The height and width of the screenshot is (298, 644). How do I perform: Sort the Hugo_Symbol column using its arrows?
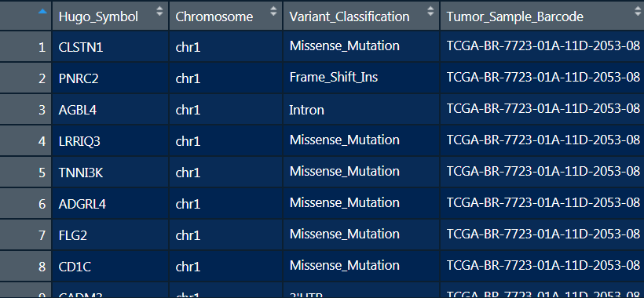click(159, 12)
